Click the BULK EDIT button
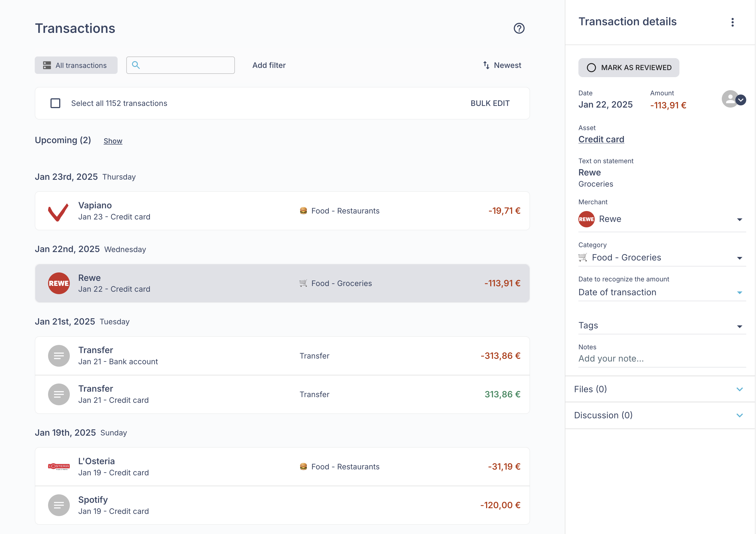Image resolution: width=756 pixels, height=534 pixels. tap(490, 103)
